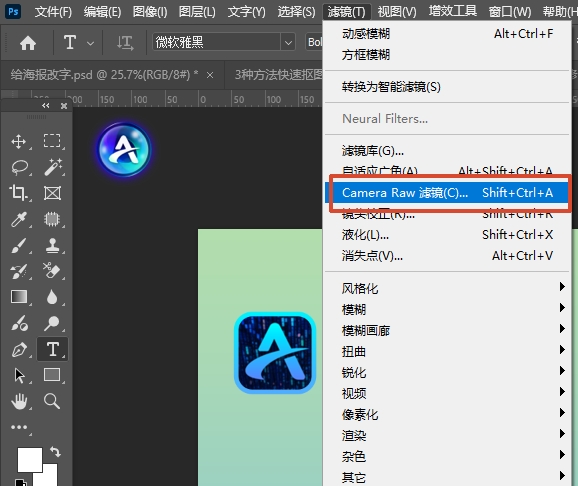The width and height of the screenshot is (578, 486).
Task: Click the Home button in options bar
Action: [x=28, y=43]
